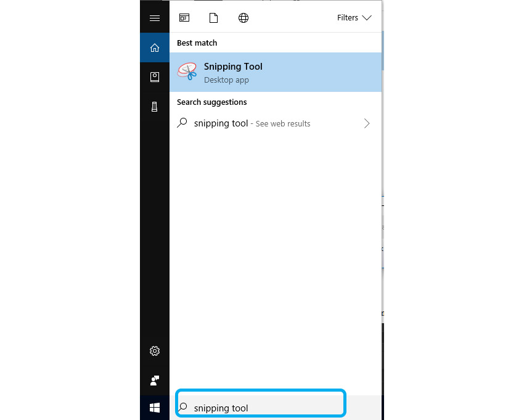Open the Filters dropdown label
This screenshot has width=524, height=420.
pyautogui.click(x=347, y=18)
